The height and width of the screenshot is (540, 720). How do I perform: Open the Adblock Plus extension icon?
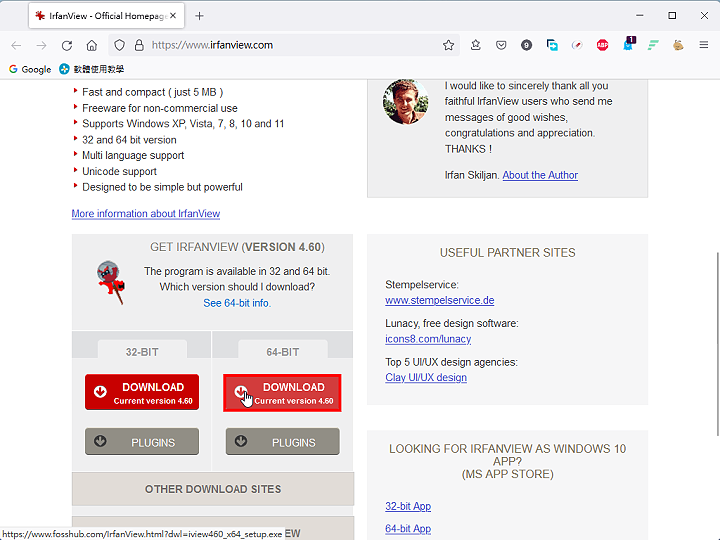pyautogui.click(x=602, y=45)
